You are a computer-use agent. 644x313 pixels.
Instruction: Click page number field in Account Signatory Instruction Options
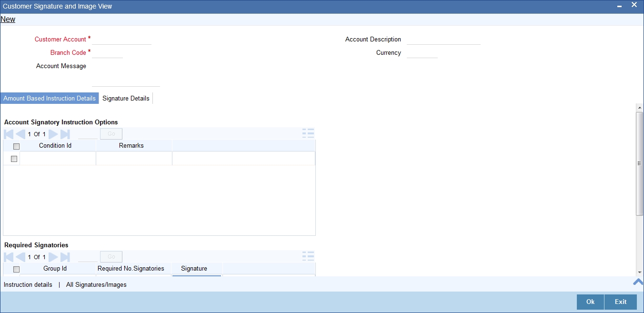pyautogui.click(x=88, y=134)
